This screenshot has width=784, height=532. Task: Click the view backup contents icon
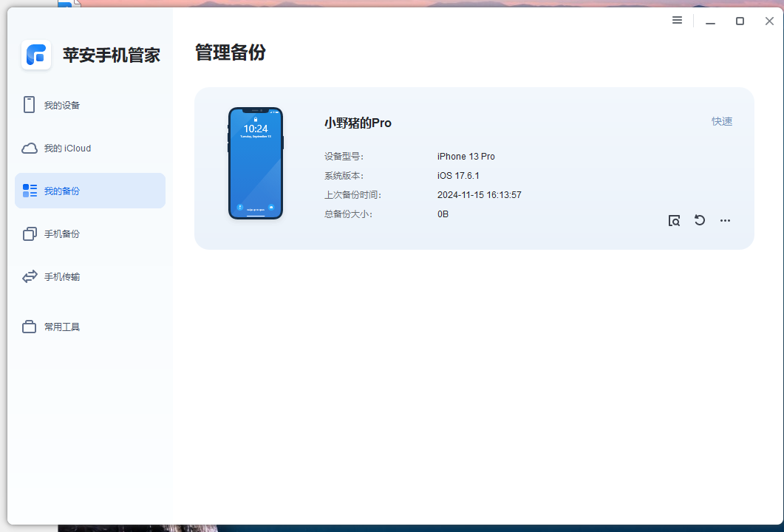674,220
